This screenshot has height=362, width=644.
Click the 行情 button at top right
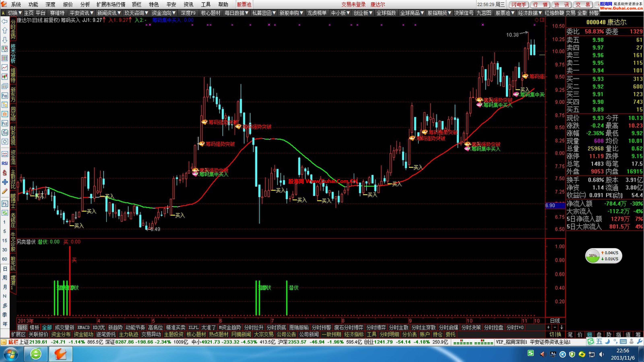540,4
